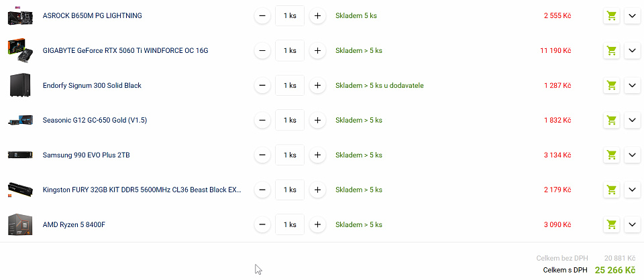Decrease quantity of GIGABYTE RTX 5060 Ti
644x280 pixels.
pyautogui.click(x=262, y=51)
